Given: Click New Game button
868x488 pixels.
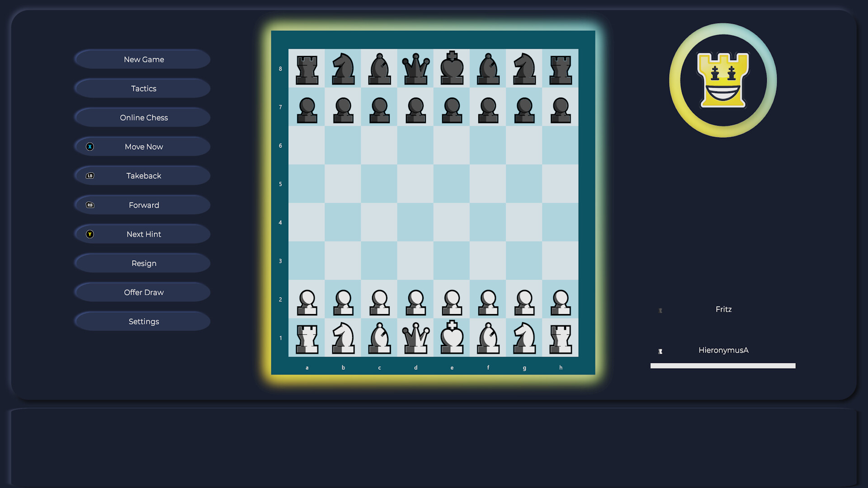Looking at the screenshot, I should (143, 59).
